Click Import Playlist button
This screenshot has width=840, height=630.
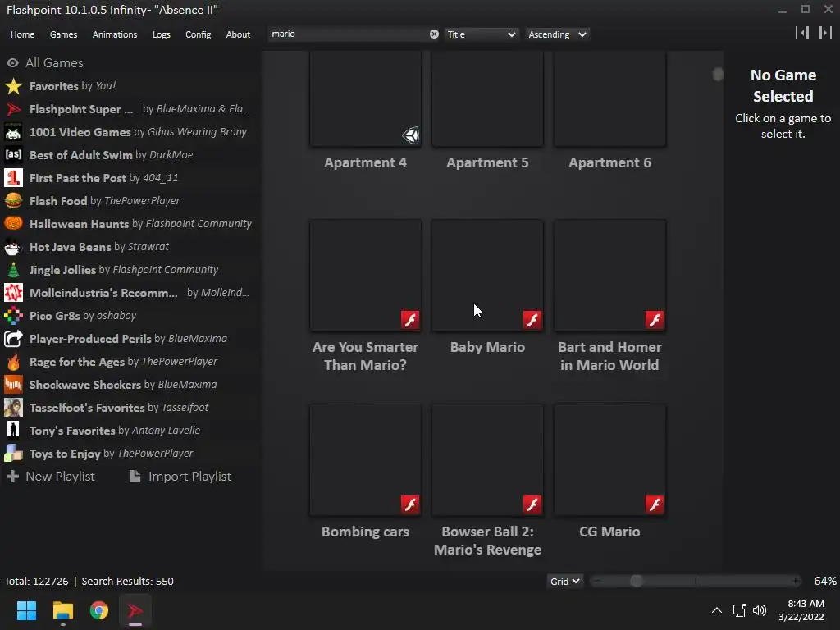tap(180, 477)
